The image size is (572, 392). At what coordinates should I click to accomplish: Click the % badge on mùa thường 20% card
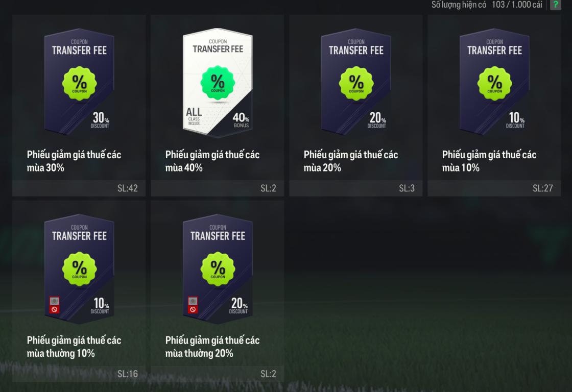tap(218, 269)
